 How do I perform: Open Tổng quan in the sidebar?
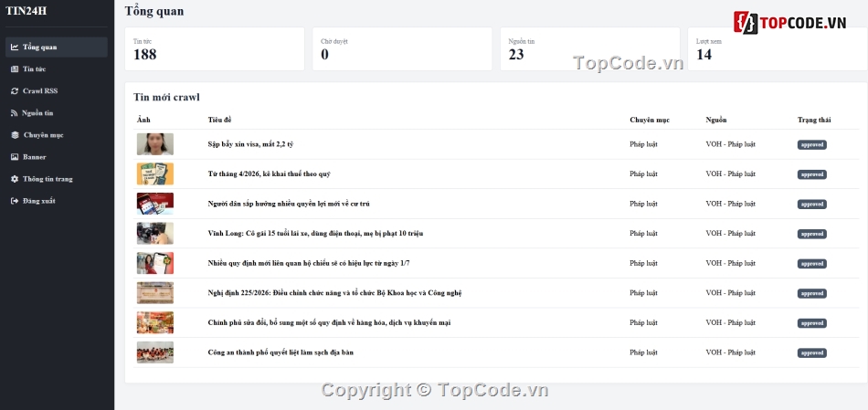click(x=57, y=47)
